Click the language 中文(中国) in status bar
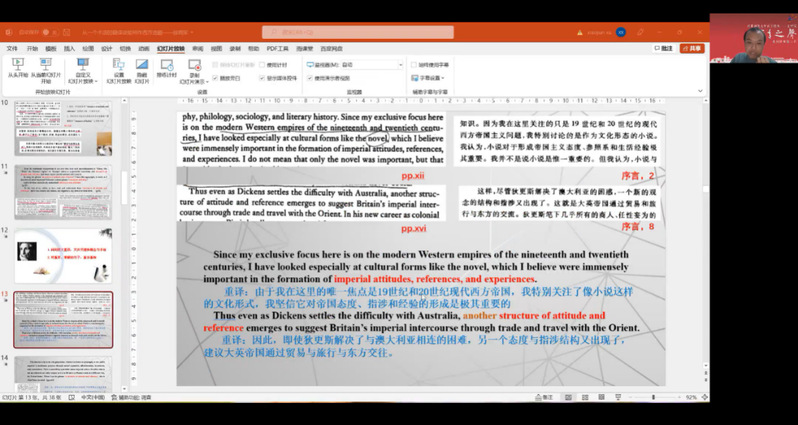The width and height of the screenshot is (798, 425). click(x=93, y=397)
